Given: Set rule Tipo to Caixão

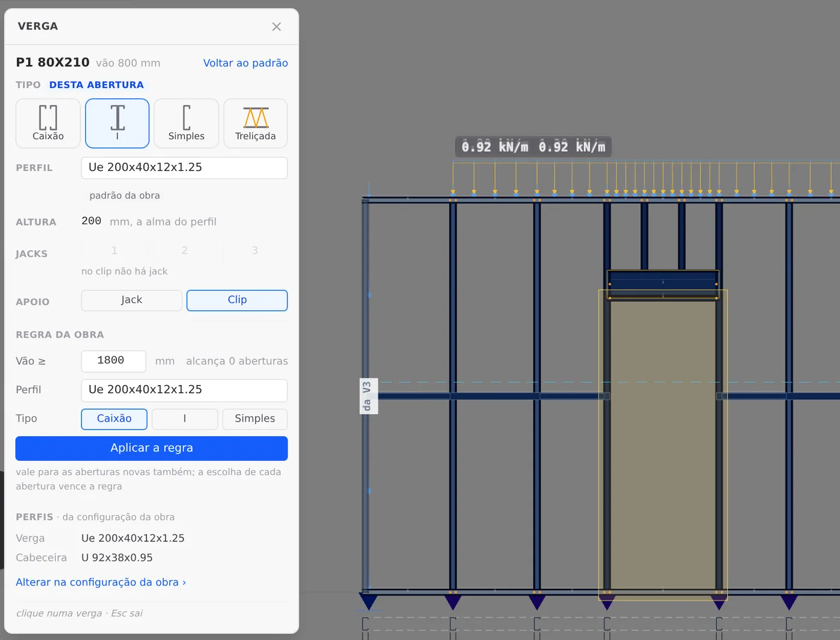Looking at the screenshot, I should [x=114, y=419].
